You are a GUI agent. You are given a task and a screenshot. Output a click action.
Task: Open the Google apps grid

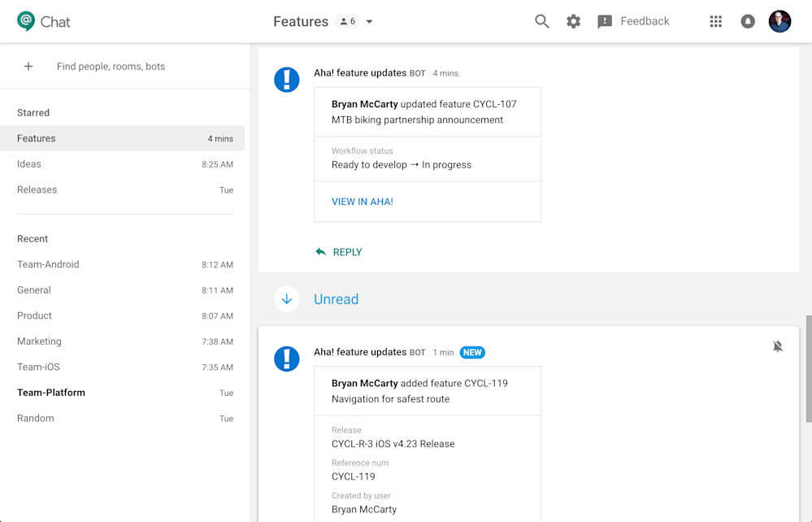click(715, 21)
